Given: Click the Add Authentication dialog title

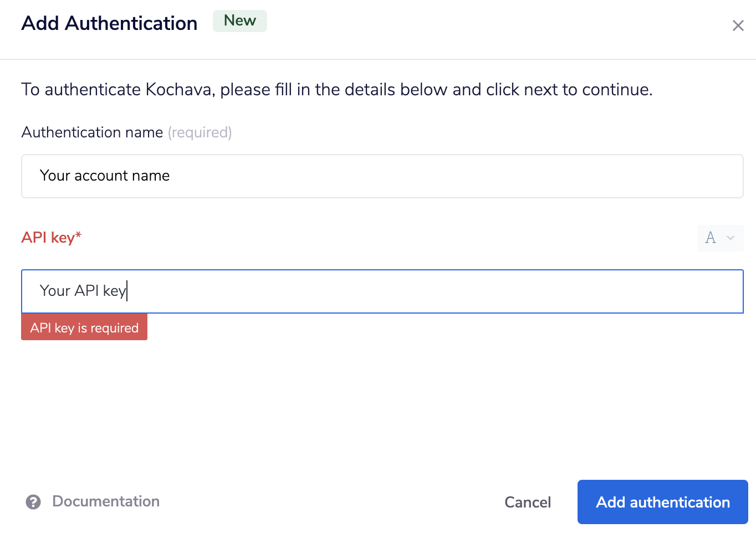Looking at the screenshot, I should tap(109, 23).
